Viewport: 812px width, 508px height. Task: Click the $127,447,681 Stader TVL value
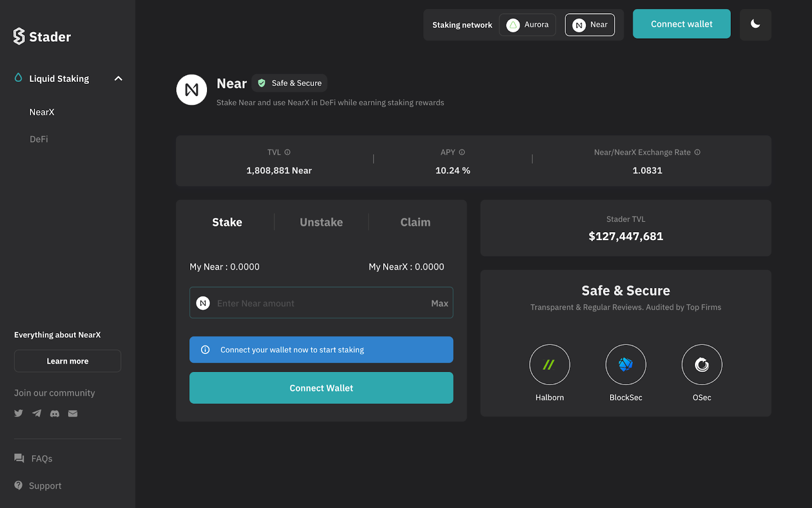point(626,236)
